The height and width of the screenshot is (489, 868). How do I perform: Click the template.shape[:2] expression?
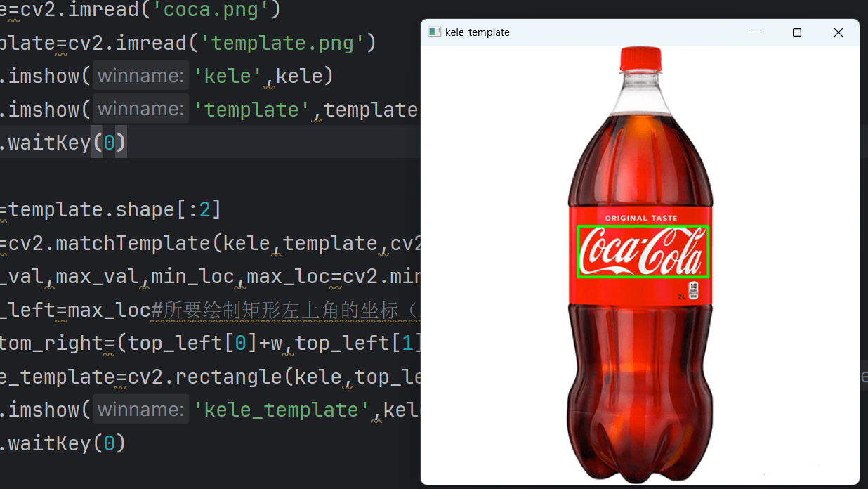[x=115, y=209]
